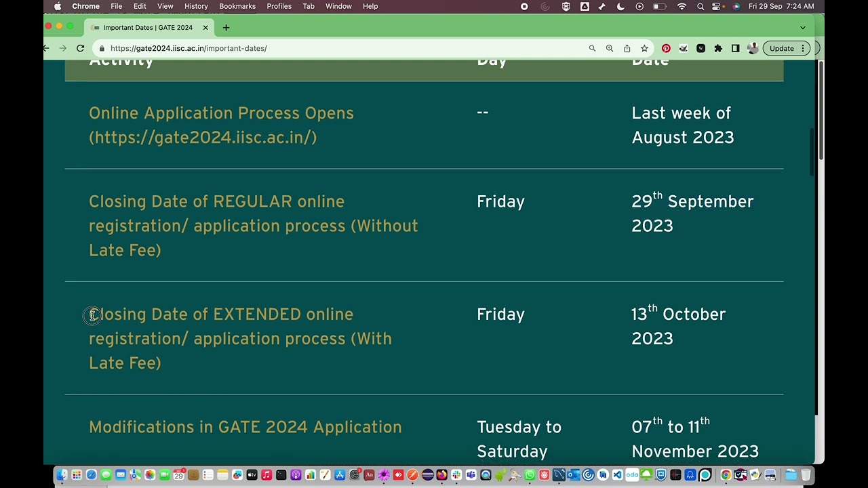868x488 pixels.
Task: Open Finder from the dock
Action: pos(61,475)
